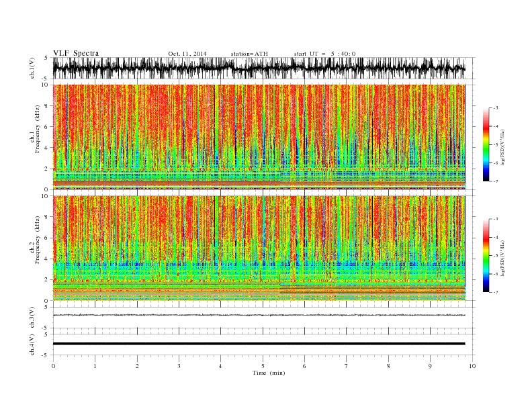Click the 8 minute tick label
Image resolution: width=532 pixels, height=411 pixels.
pos(388,366)
